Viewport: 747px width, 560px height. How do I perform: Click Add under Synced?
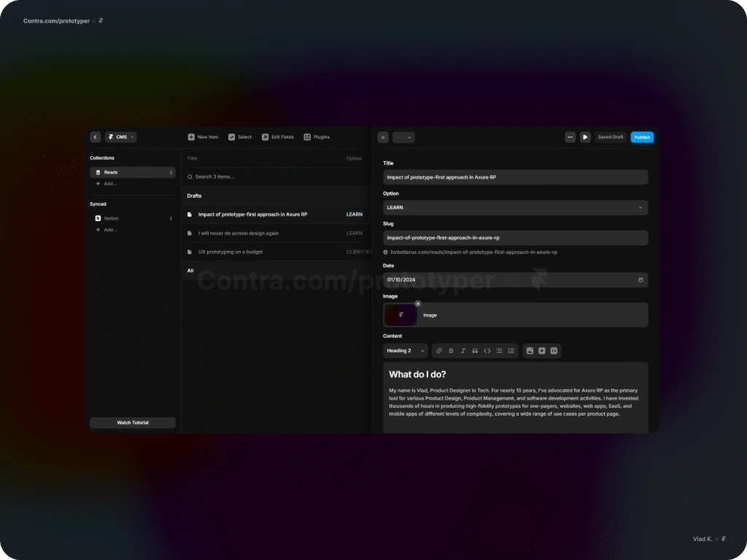click(107, 230)
